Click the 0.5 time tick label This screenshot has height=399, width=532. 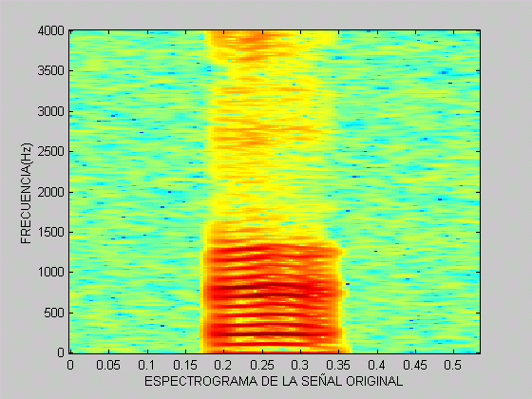453,365
